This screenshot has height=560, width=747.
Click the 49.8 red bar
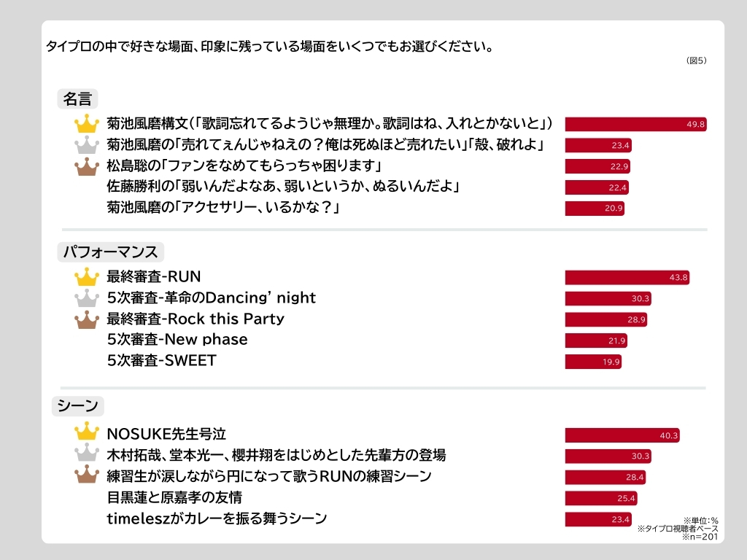coord(635,124)
